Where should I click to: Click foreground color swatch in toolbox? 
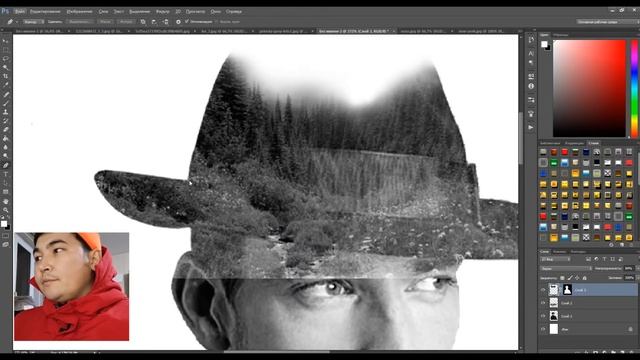pyautogui.click(x=4, y=223)
